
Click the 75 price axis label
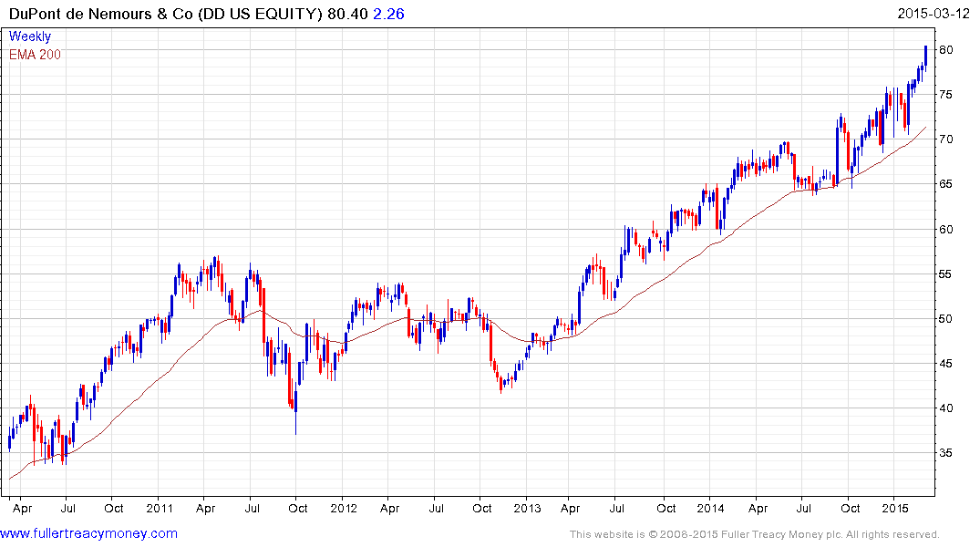[945, 95]
